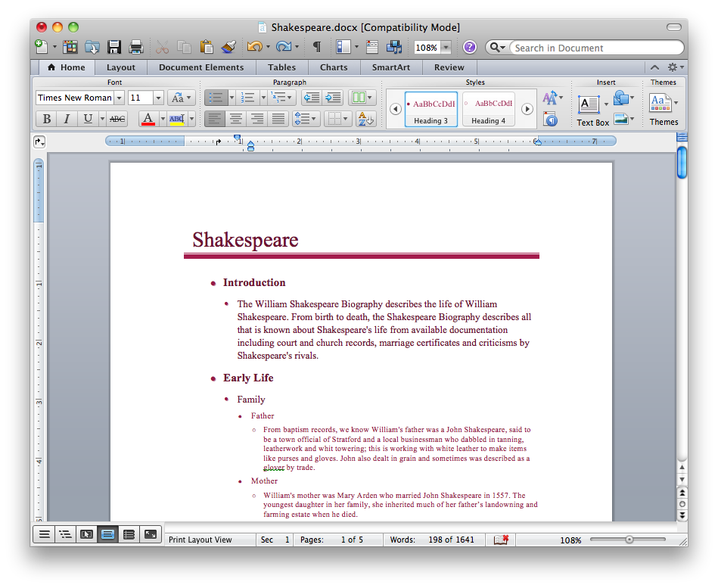Open the Document Elements tab
This screenshot has width=718, height=588.
click(201, 67)
